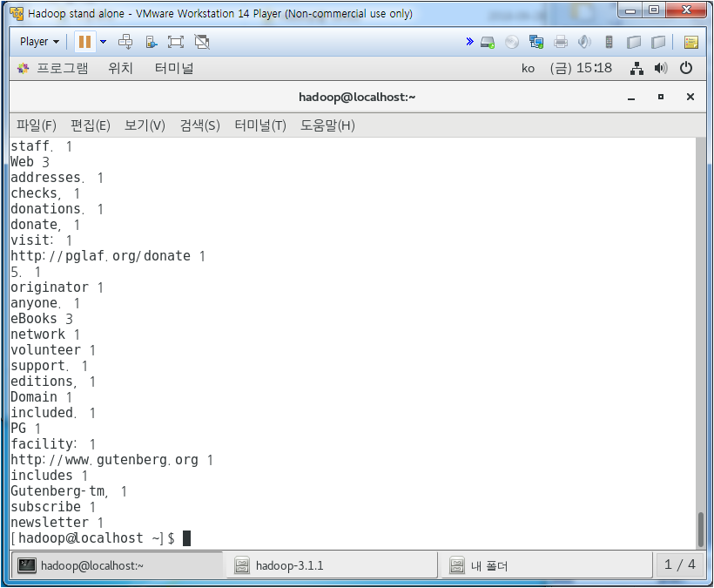
Task: Open the Player dropdown menu
Action: pyautogui.click(x=39, y=42)
